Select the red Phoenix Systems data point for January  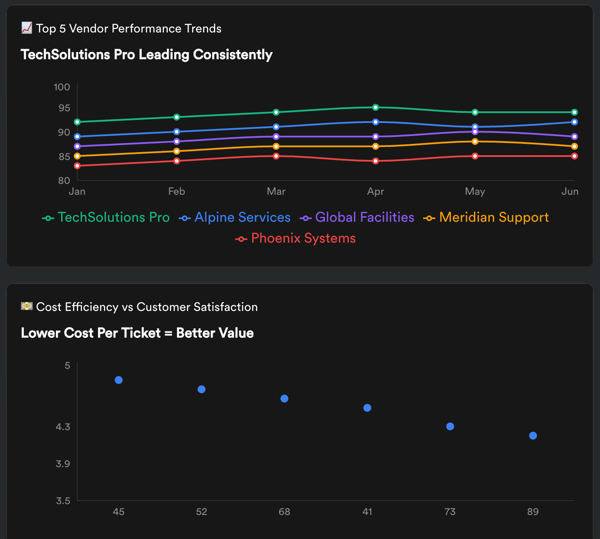click(x=77, y=166)
